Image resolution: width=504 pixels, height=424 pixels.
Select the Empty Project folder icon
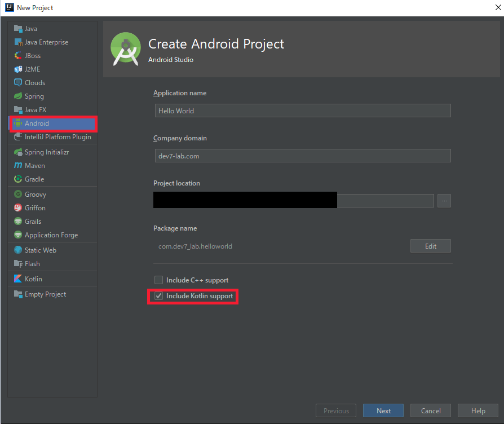tap(18, 294)
